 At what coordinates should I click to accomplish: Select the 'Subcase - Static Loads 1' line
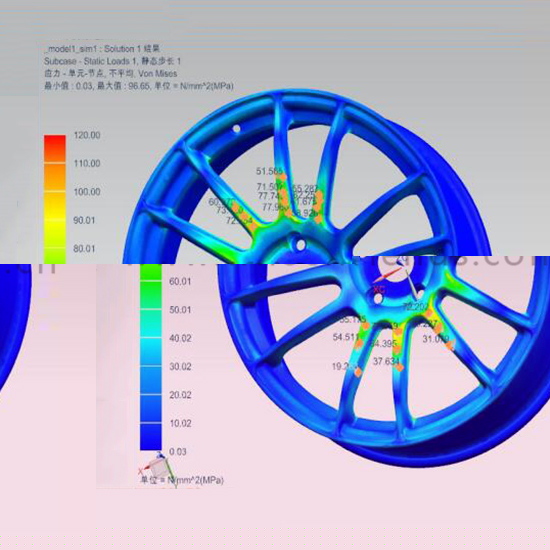pos(112,61)
